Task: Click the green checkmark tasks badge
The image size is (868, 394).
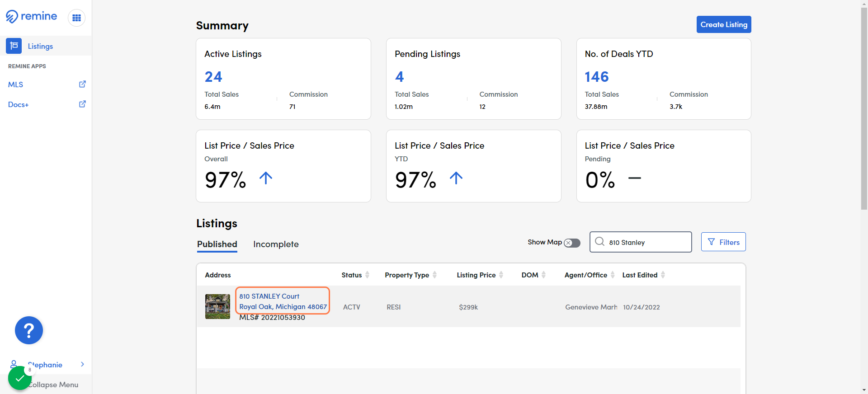Action: [x=20, y=378]
